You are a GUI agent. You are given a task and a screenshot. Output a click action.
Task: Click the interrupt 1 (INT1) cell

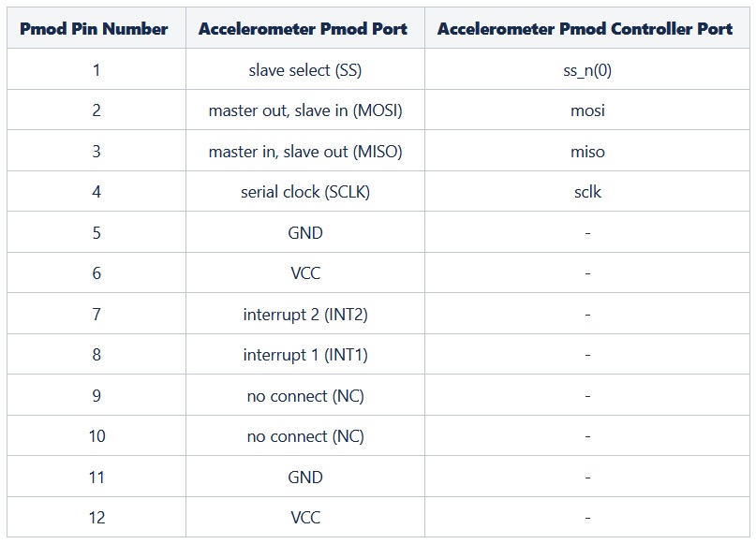(x=305, y=354)
